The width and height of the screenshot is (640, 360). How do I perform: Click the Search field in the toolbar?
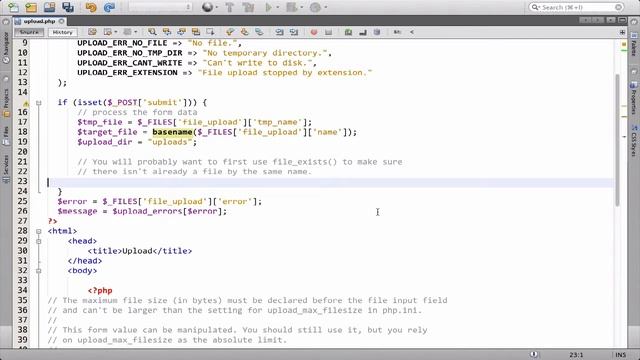tap(576, 7)
